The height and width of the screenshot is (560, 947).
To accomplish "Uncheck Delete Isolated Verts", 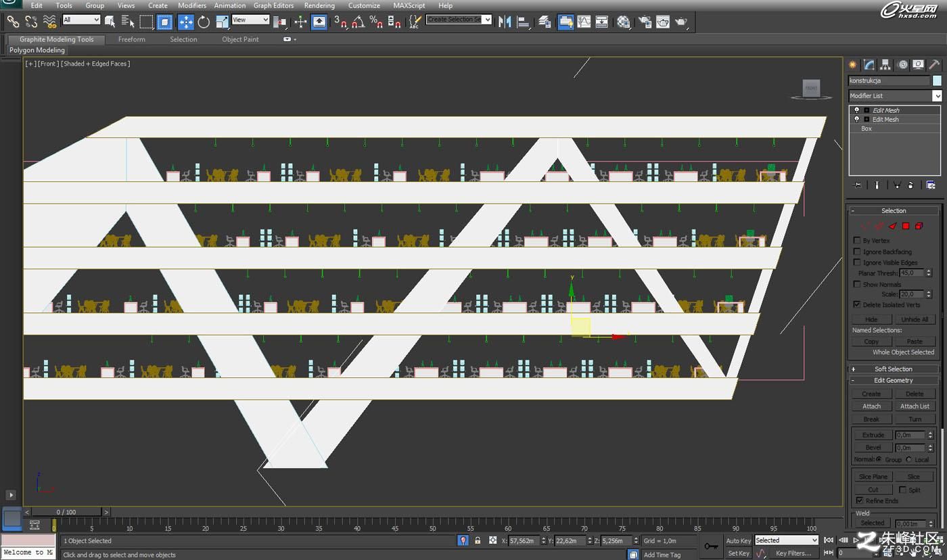I will click(858, 304).
